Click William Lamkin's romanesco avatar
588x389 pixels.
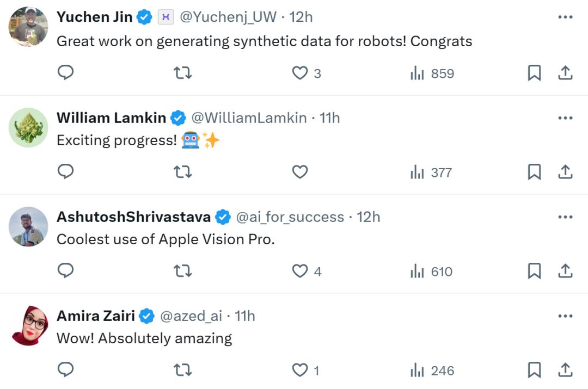(28, 128)
